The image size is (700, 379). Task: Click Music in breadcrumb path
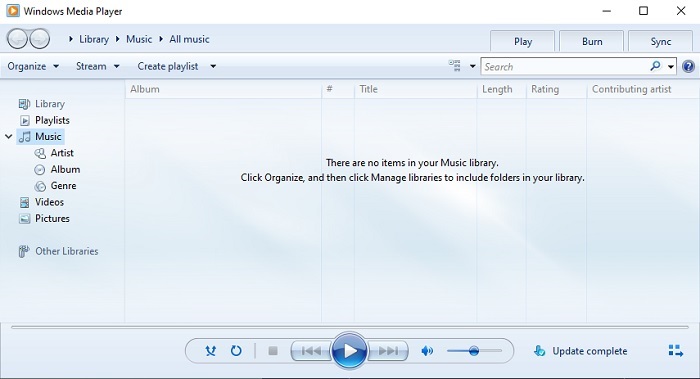(x=139, y=39)
